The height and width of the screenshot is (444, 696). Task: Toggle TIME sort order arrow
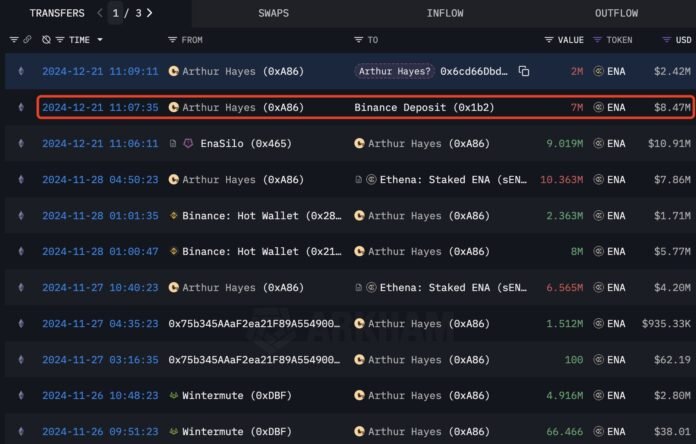click(100, 40)
